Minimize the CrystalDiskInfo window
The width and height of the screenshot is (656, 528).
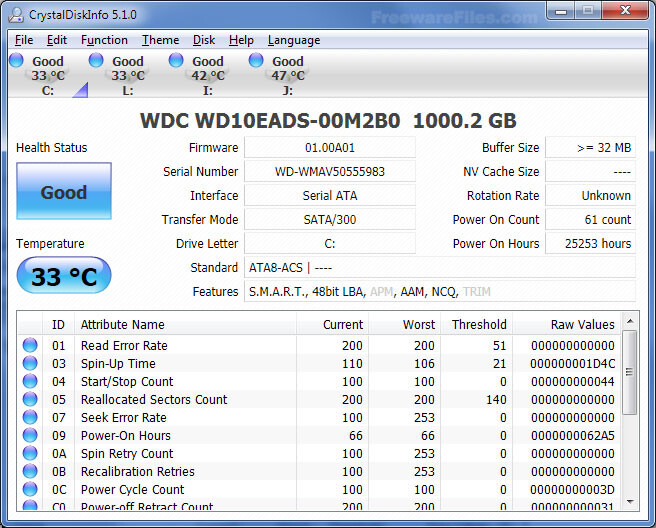pos(561,11)
